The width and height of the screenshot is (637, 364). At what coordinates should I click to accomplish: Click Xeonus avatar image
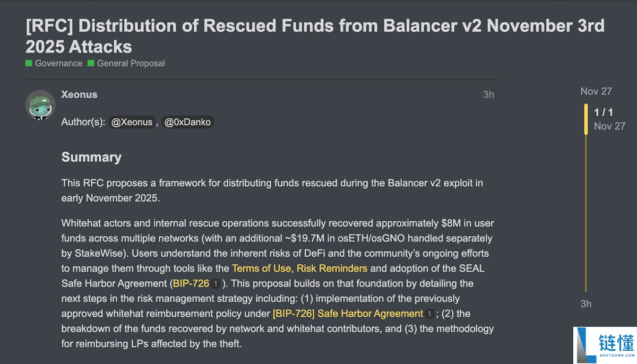[x=41, y=105]
